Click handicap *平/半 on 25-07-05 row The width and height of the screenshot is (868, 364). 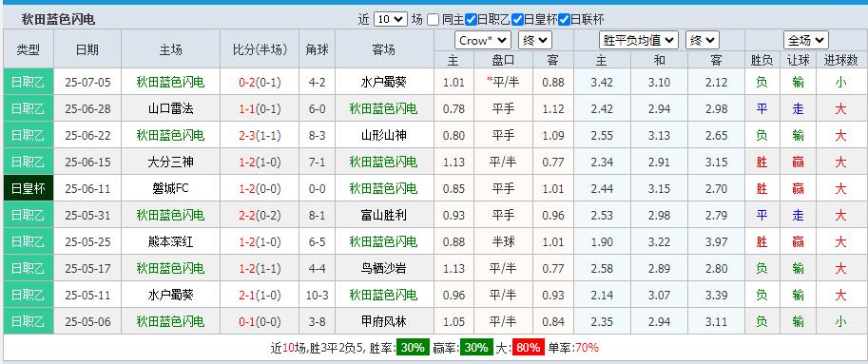point(503,83)
